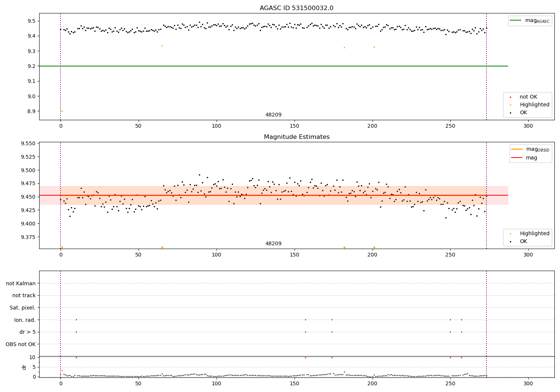Click the 150 tick on top plot x-axis
560x392 pixels.
tap(294, 126)
